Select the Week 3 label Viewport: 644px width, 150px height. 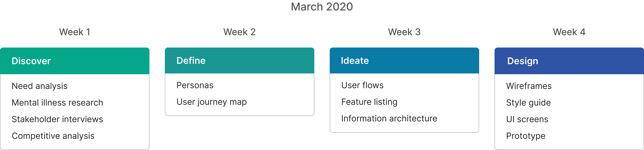click(x=404, y=32)
